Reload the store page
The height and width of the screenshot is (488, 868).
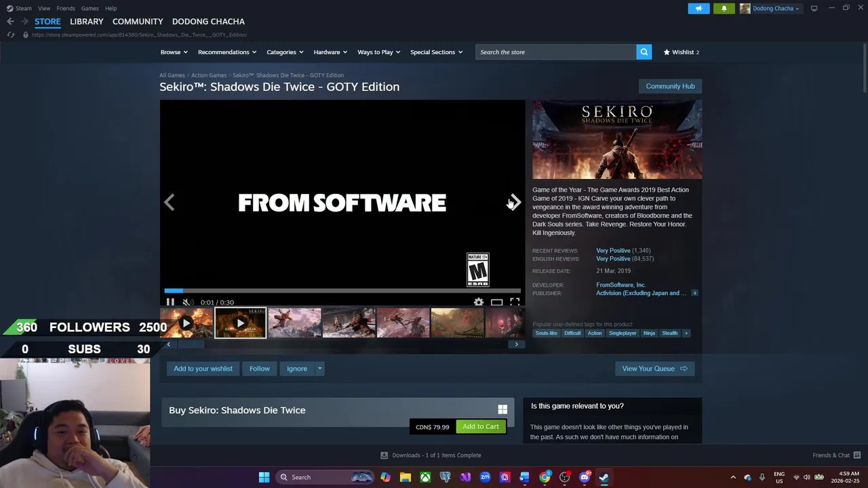tap(10, 35)
